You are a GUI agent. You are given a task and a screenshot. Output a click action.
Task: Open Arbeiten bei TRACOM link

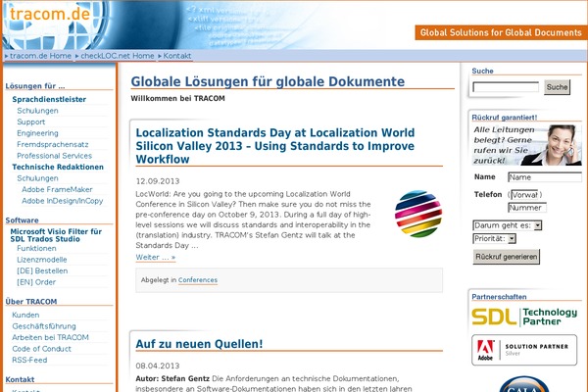coord(50,337)
